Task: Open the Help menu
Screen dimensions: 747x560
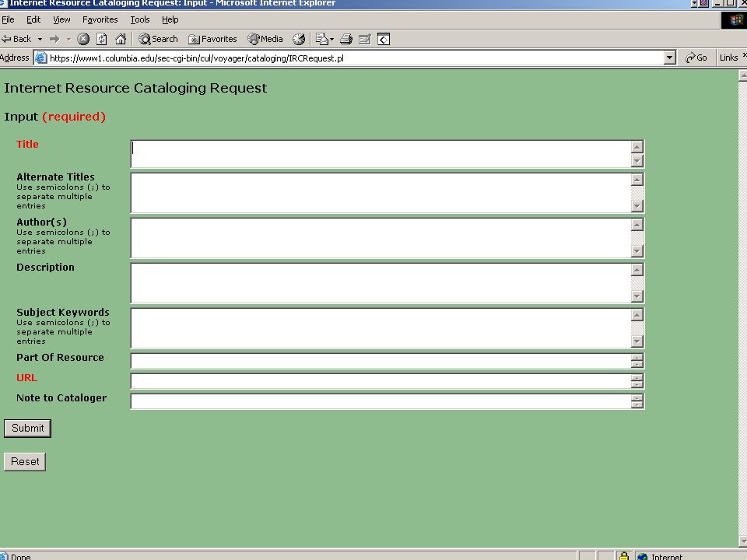Action: click(170, 19)
